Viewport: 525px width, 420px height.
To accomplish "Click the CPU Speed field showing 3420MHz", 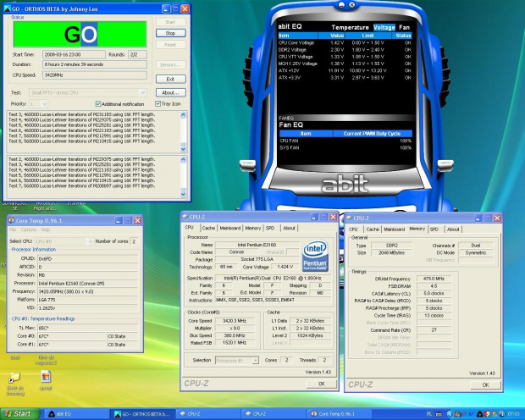I will pyautogui.click(x=95, y=75).
